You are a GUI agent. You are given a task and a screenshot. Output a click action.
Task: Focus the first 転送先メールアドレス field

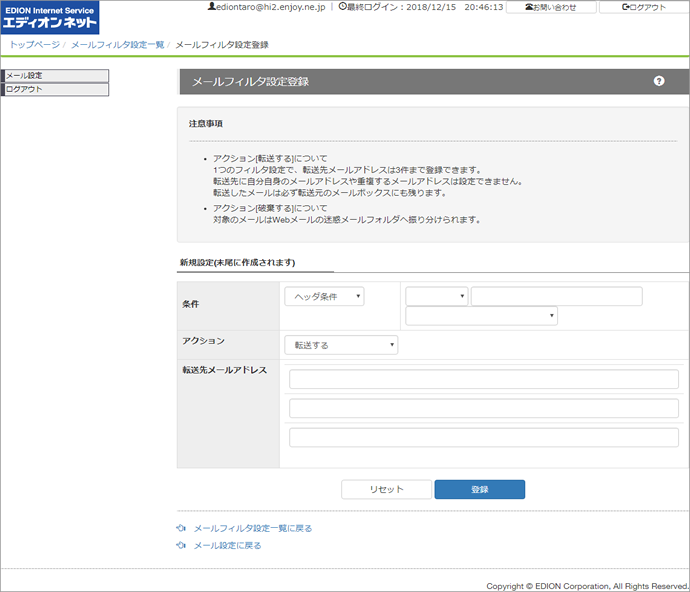(484, 379)
